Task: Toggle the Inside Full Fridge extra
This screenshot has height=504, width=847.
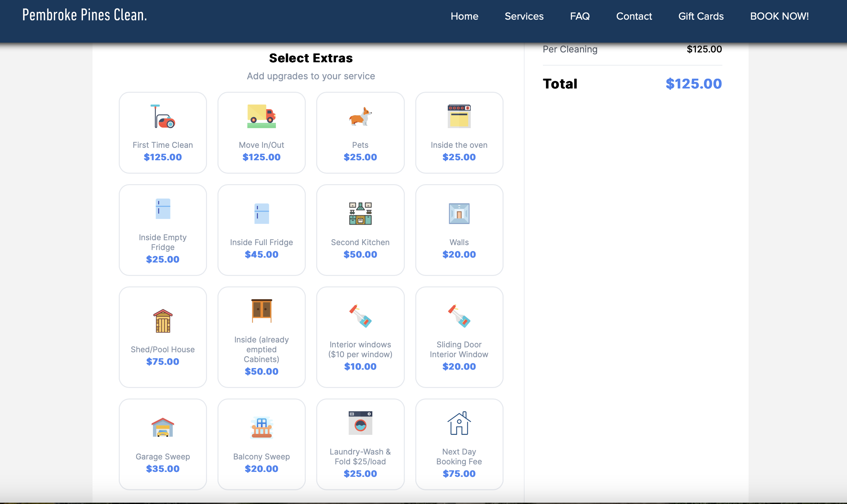Action: coord(261,230)
